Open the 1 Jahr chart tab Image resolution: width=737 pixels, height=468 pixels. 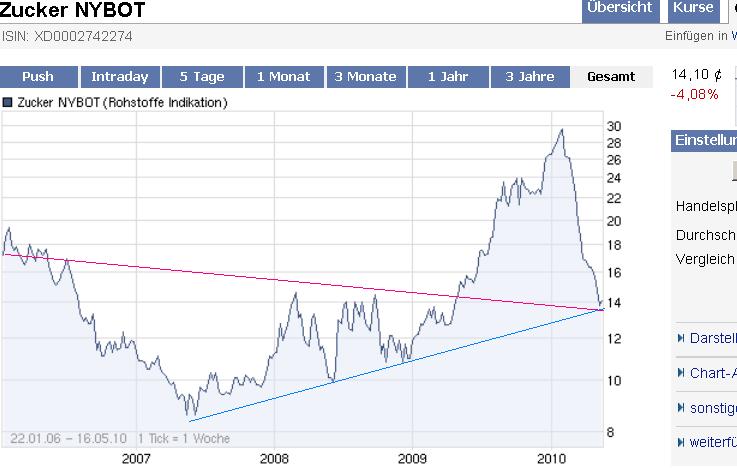pyautogui.click(x=446, y=77)
